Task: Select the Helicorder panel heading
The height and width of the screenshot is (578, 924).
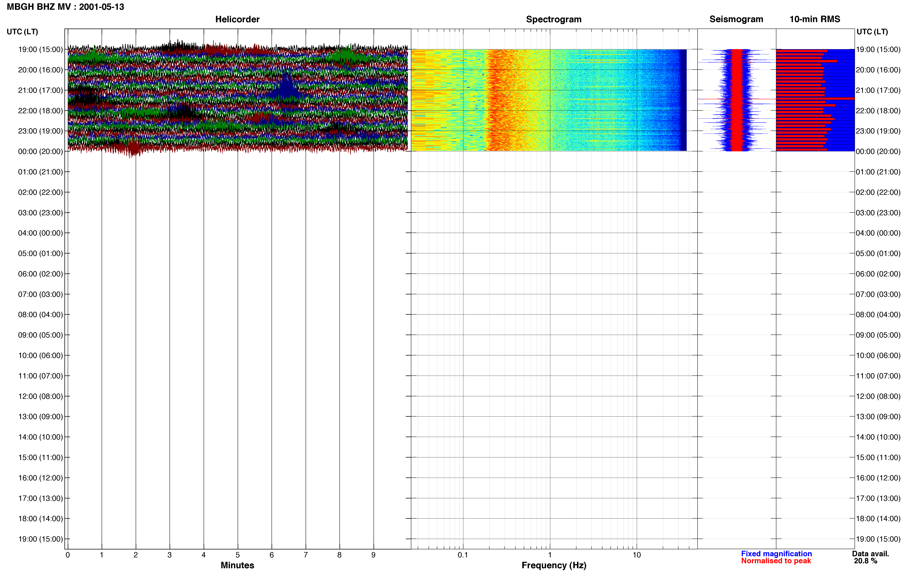Action: 237,19
